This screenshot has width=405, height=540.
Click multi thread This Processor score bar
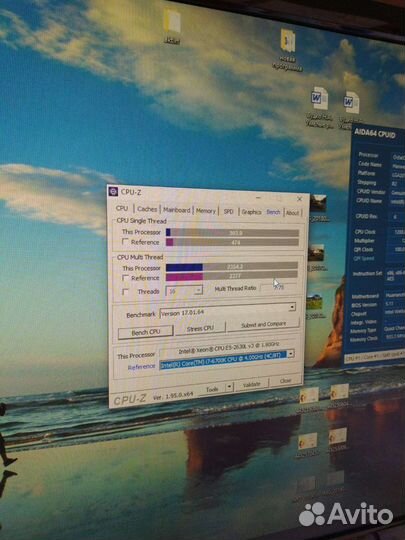click(232, 267)
